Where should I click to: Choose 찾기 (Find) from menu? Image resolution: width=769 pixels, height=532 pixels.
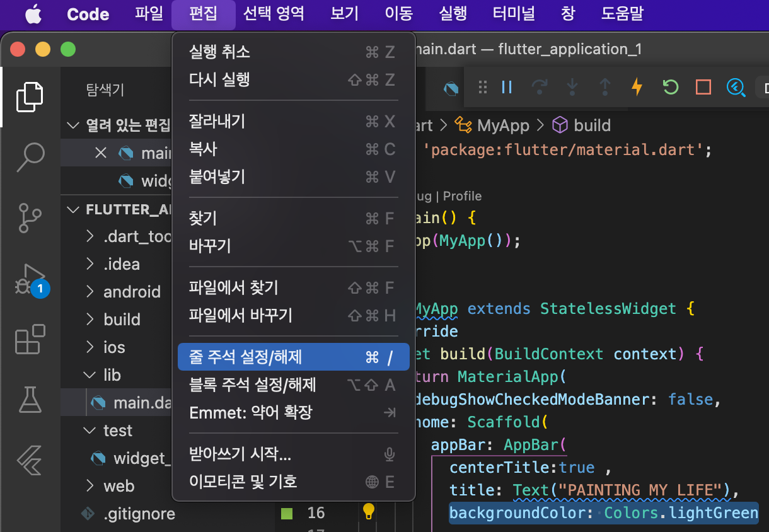click(x=294, y=218)
